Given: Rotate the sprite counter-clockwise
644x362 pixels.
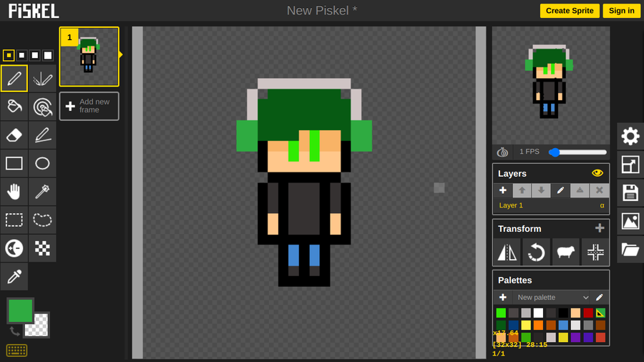Looking at the screenshot, I should tap(536, 252).
